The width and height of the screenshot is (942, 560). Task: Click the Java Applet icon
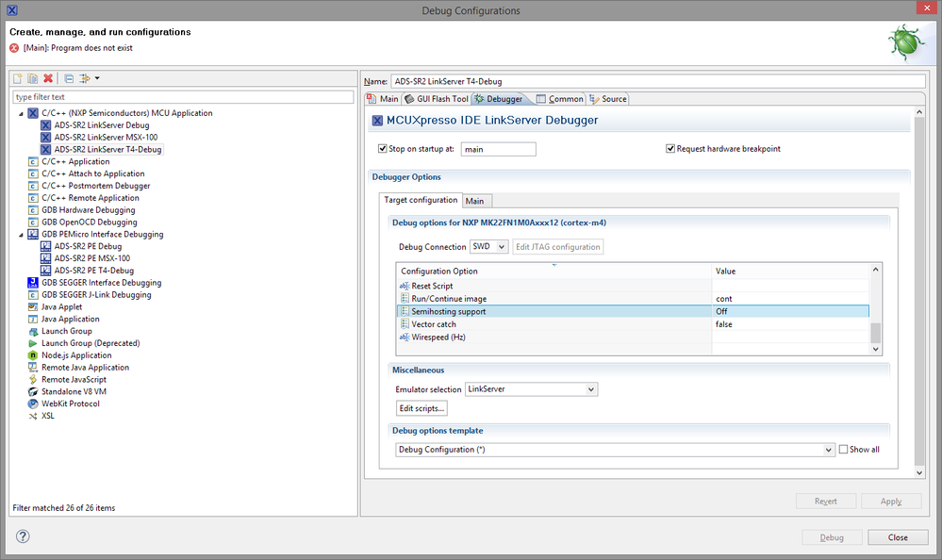(x=33, y=307)
